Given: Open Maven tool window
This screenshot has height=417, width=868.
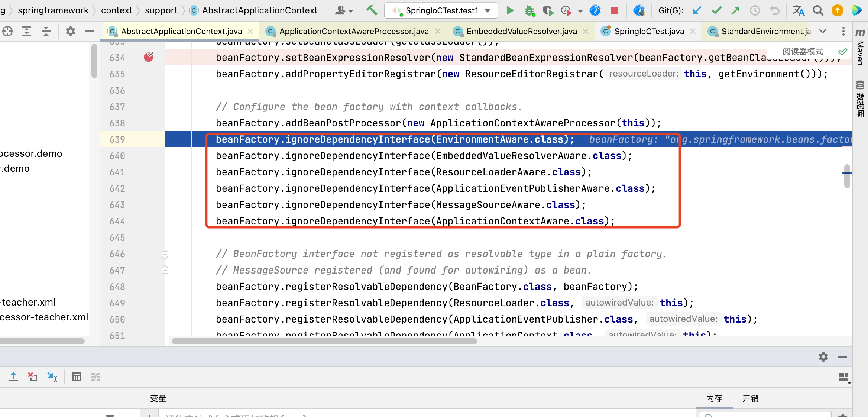Looking at the screenshot, I should point(860,48).
